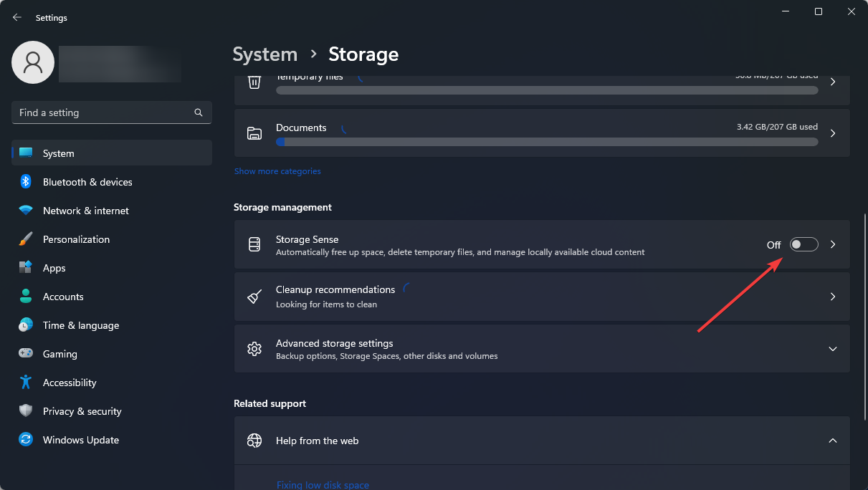Expand Advanced storage settings chevron
This screenshot has height=490, width=868.
pyautogui.click(x=833, y=349)
